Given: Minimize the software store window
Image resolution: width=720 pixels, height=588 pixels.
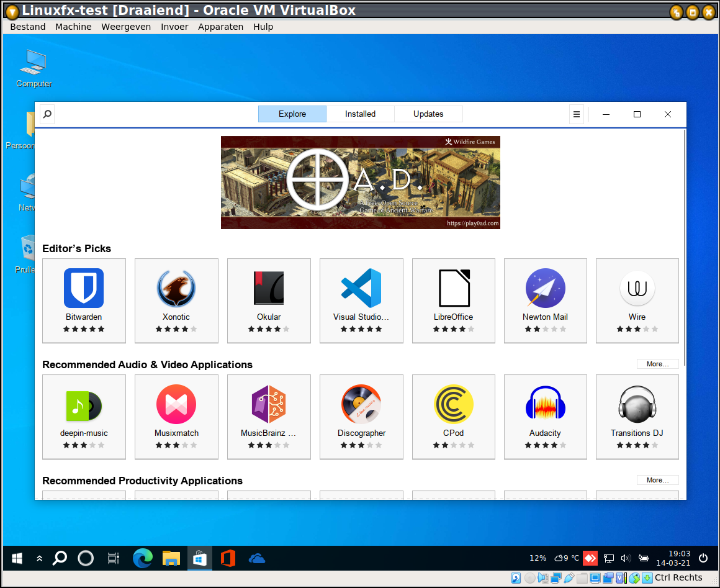Looking at the screenshot, I should 606,114.
